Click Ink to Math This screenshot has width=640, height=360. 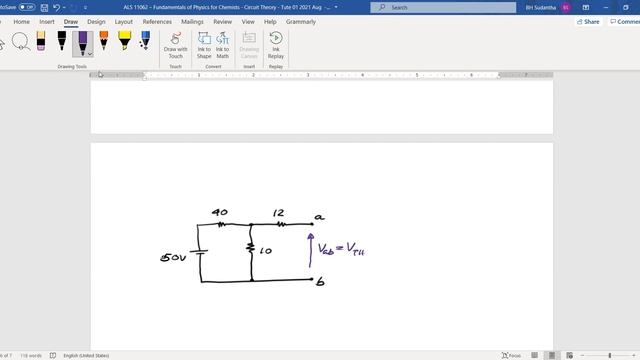pyautogui.click(x=222, y=46)
